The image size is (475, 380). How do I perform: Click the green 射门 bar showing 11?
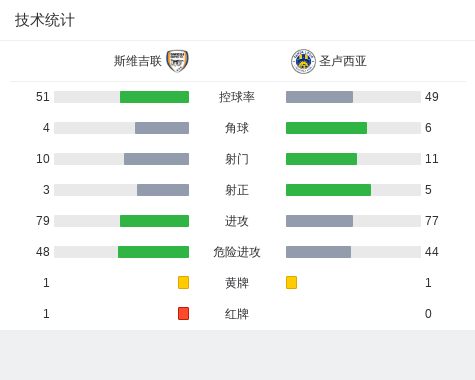[321, 159]
